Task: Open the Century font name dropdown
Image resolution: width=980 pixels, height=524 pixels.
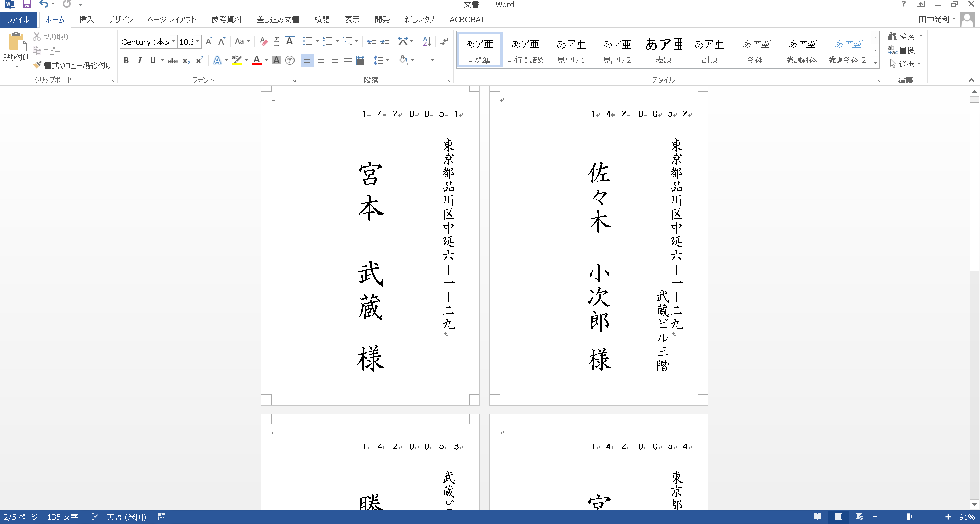Action: 174,42
